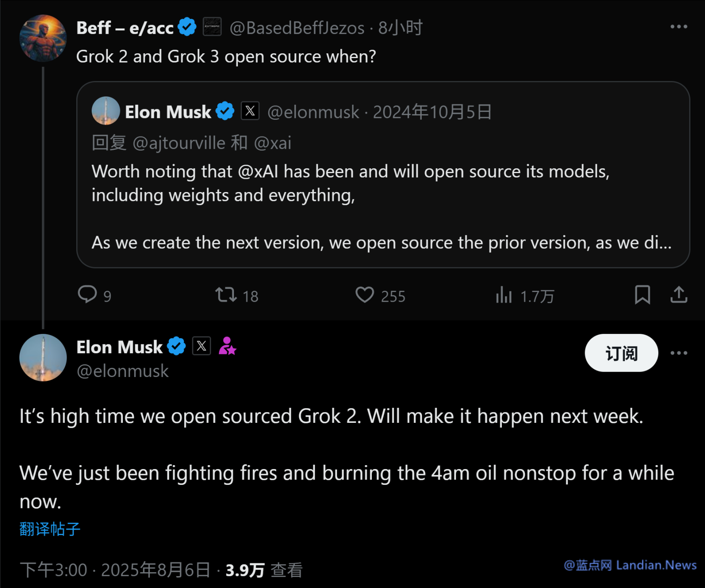Click the 订阅 subscribe button
705x588 pixels.
click(621, 353)
